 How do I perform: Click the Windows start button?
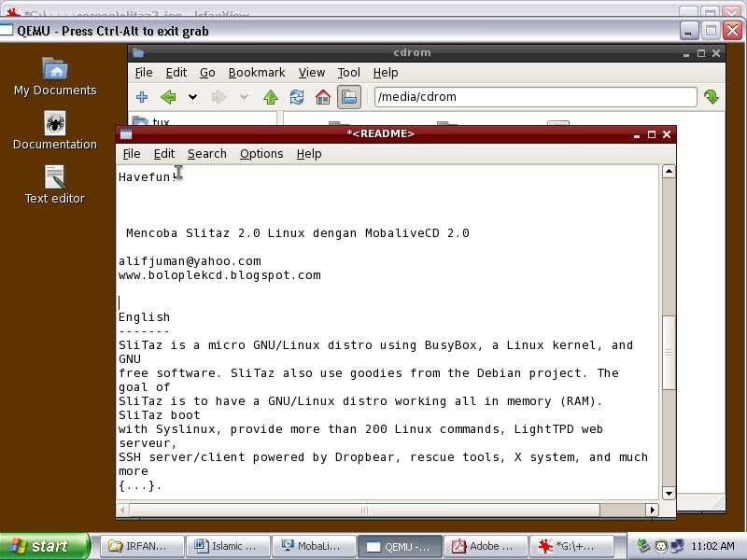click(x=45, y=546)
